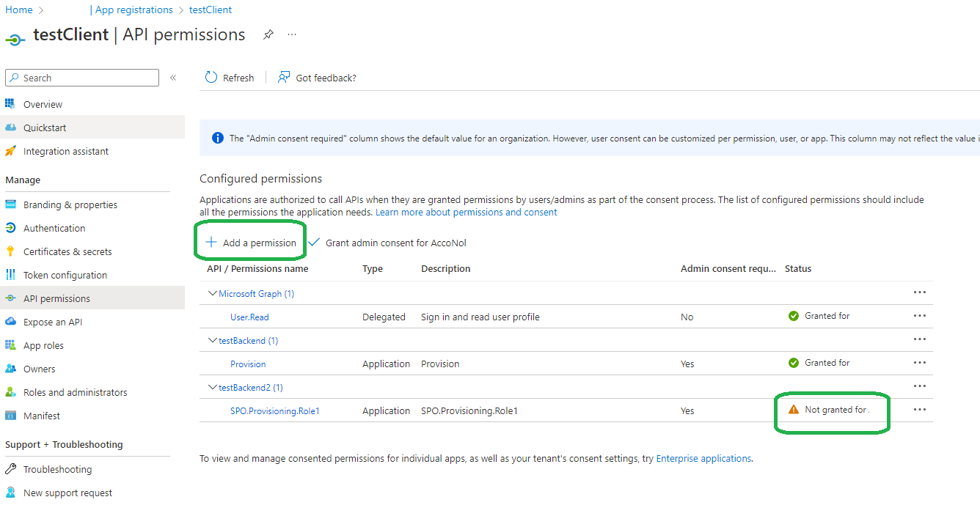Click the Troubleshooting wrench icon

click(10, 469)
